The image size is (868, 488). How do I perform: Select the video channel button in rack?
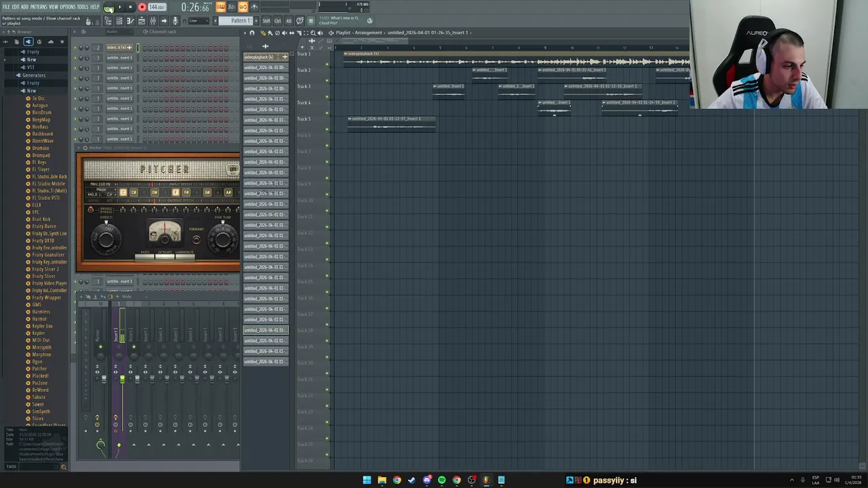point(119,47)
